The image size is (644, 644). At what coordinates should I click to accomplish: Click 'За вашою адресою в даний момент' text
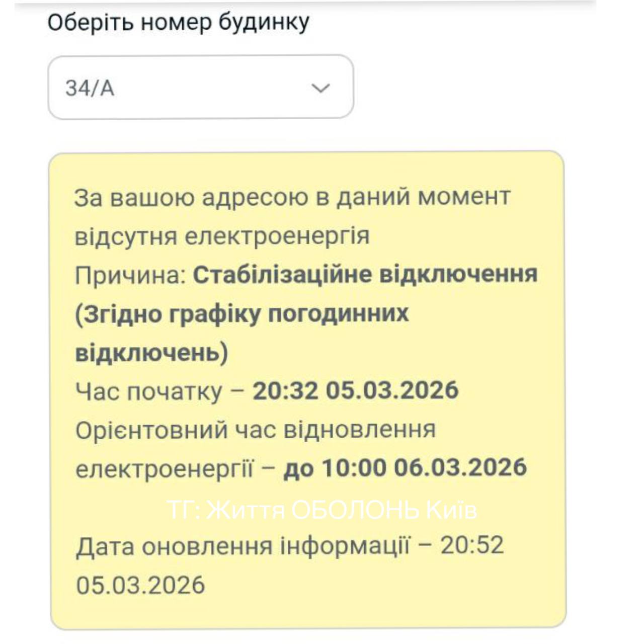[x=292, y=197]
